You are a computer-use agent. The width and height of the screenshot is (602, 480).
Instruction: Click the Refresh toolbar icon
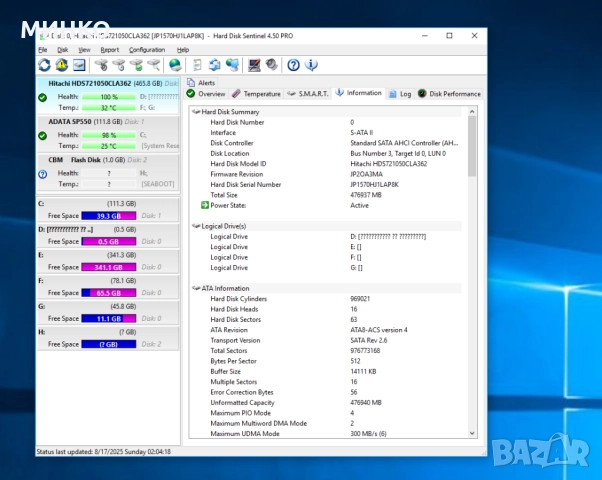[x=45, y=65]
